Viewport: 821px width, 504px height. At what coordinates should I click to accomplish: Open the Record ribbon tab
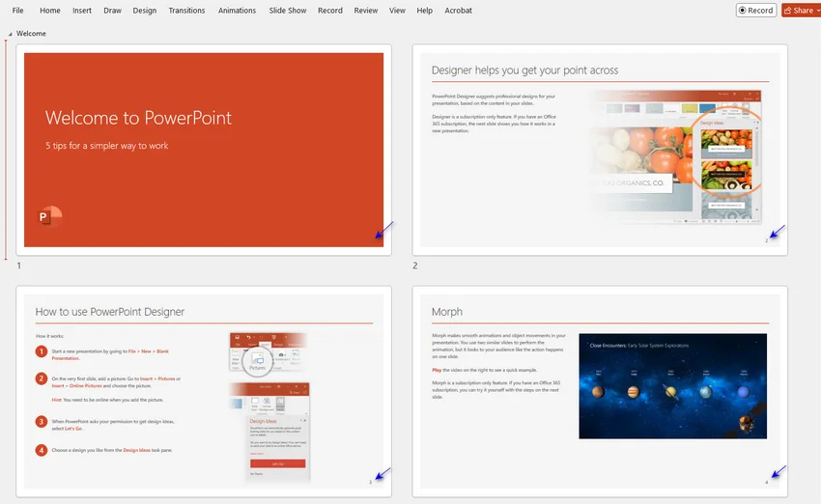[x=330, y=11]
